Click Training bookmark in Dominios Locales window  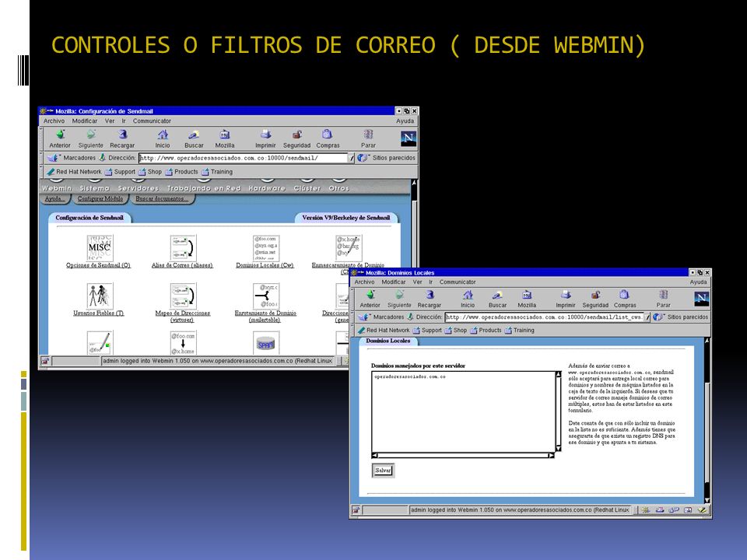(519, 330)
